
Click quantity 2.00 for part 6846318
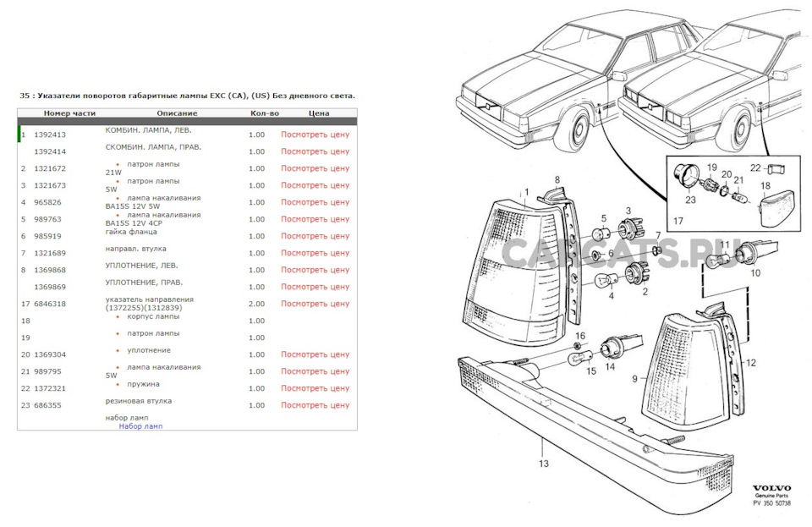[x=257, y=304]
